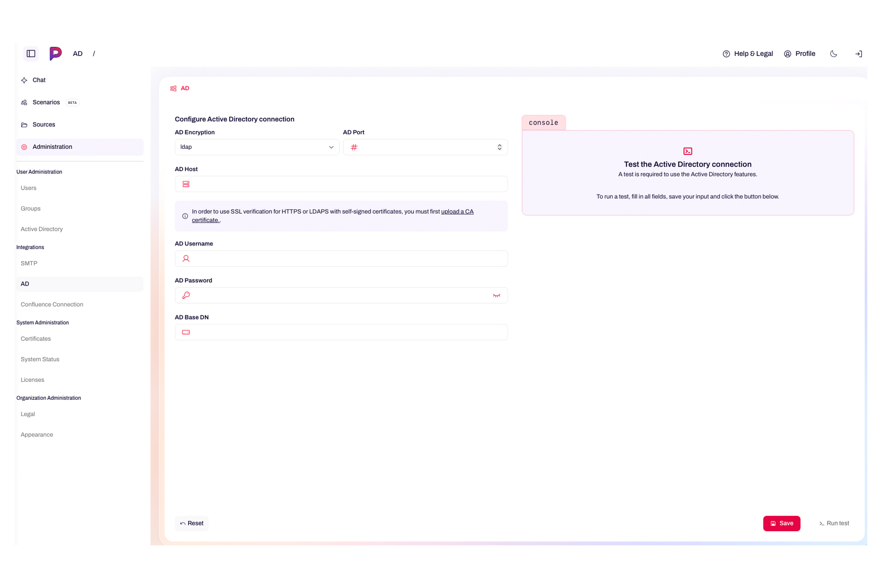The height and width of the screenshot is (588, 882).
Task: Click the logout icon
Action: 858,54
